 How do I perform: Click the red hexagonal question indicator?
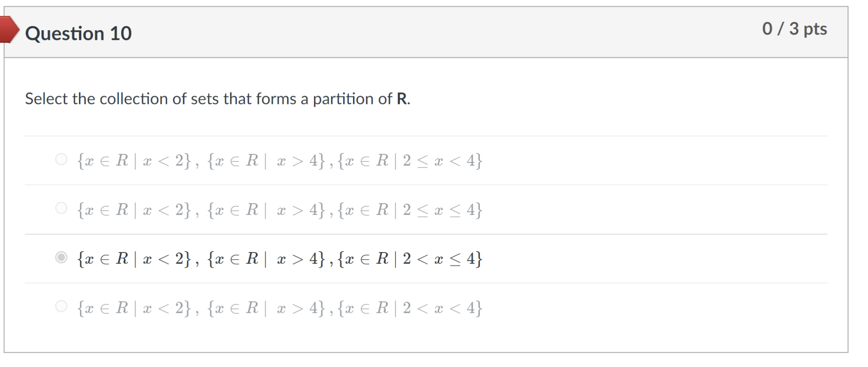tap(9, 30)
